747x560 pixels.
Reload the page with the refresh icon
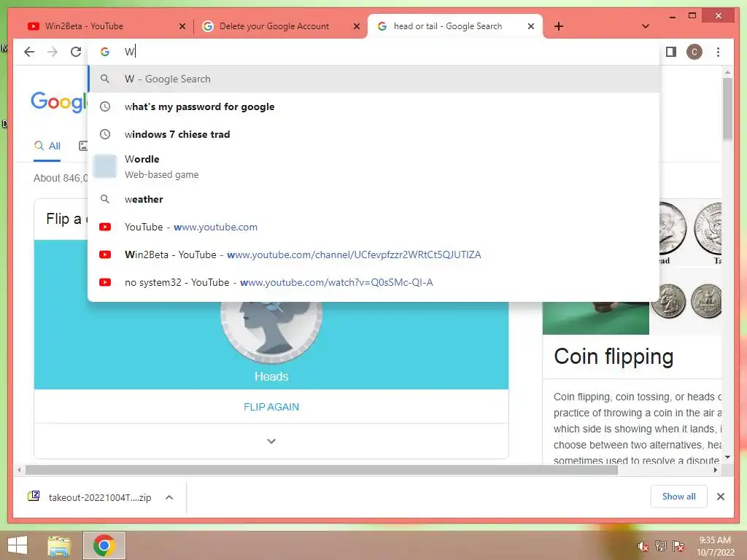coord(76,52)
